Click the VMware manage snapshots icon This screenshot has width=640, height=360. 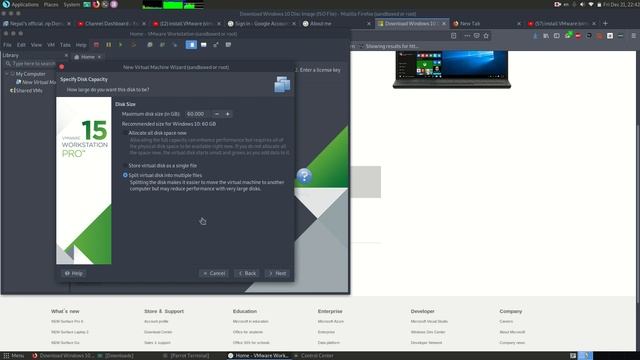click(x=175, y=45)
